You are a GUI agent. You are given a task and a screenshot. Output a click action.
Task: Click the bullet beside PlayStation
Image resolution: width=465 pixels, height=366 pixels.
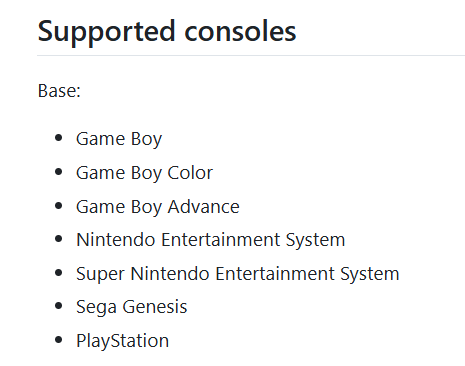coord(59,340)
